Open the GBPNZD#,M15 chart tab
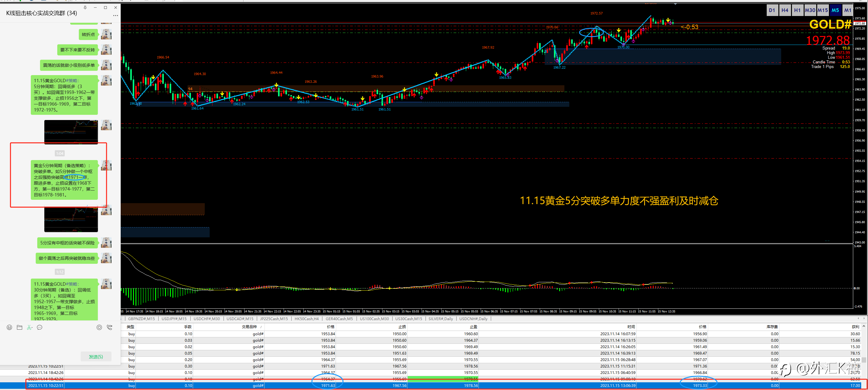 [x=141, y=319]
